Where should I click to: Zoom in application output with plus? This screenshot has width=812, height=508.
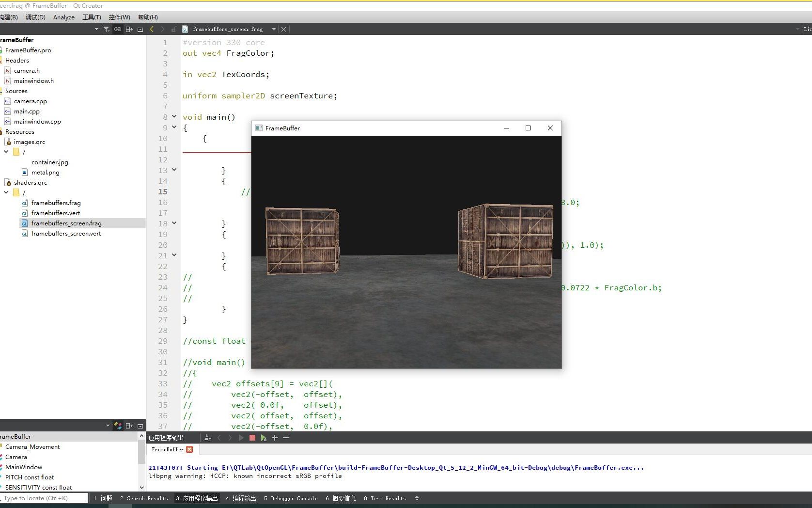click(275, 438)
